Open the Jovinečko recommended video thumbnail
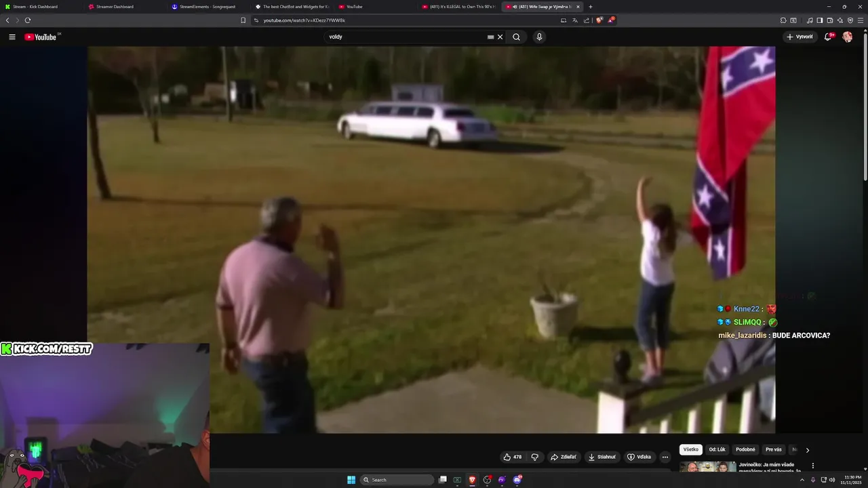Screen dimensions: 868x488 708,467
